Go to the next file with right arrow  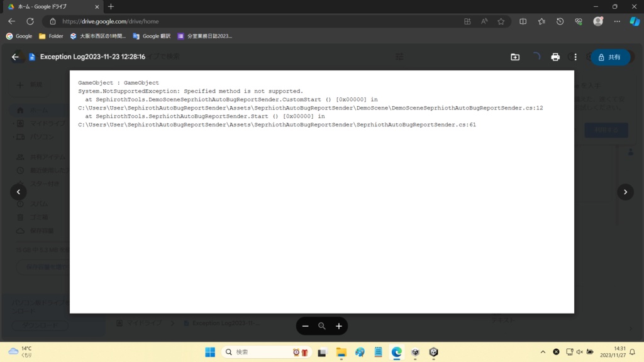coord(625,192)
